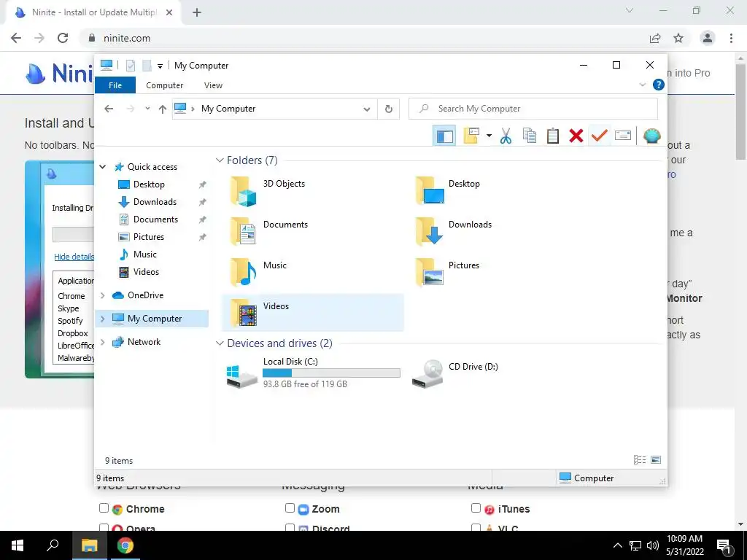Click the red X Delete icon
747x560 pixels.
[576, 136]
